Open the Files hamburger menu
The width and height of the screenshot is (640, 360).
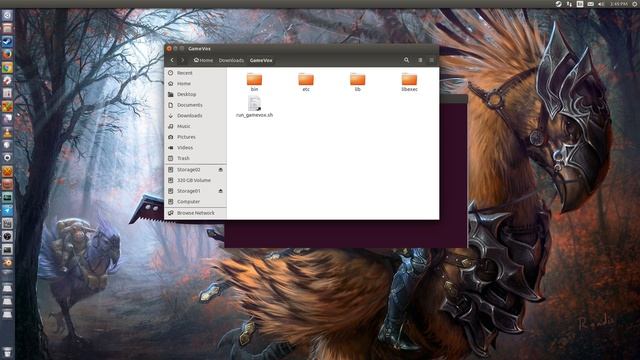tap(431, 60)
